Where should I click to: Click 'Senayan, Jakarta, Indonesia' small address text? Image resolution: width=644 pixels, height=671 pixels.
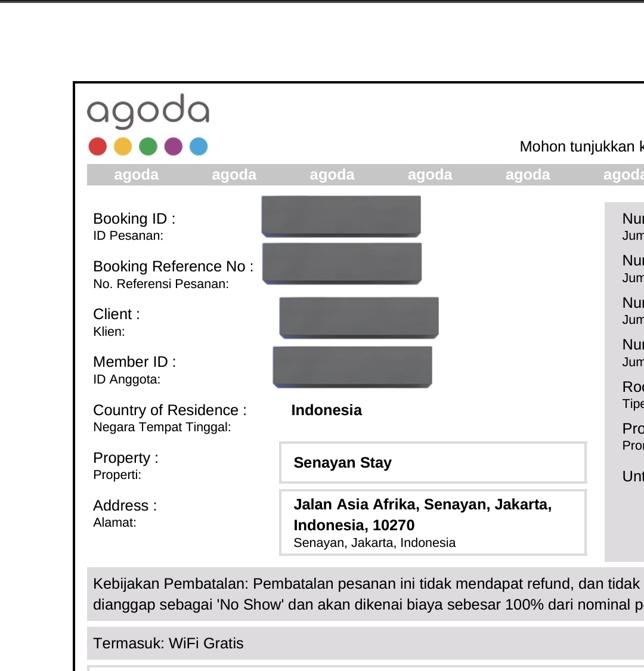point(374,543)
